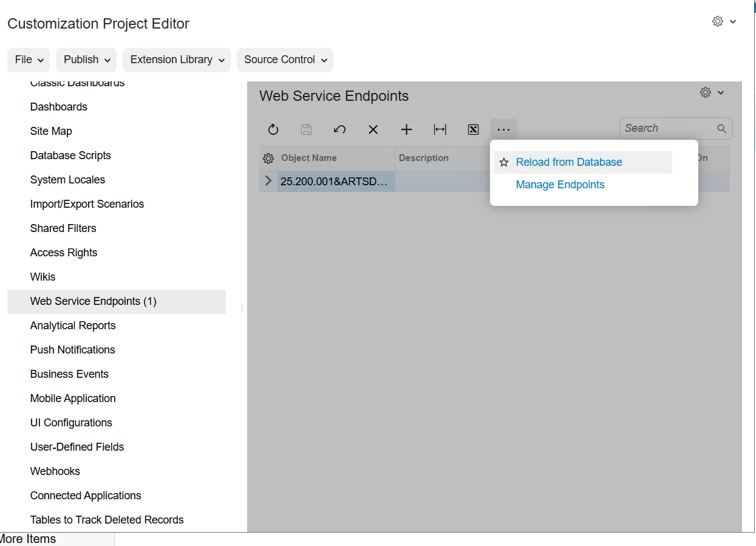This screenshot has width=756, height=546.
Task: Click the Delete row X icon
Action: pyautogui.click(x=373, y=129)
